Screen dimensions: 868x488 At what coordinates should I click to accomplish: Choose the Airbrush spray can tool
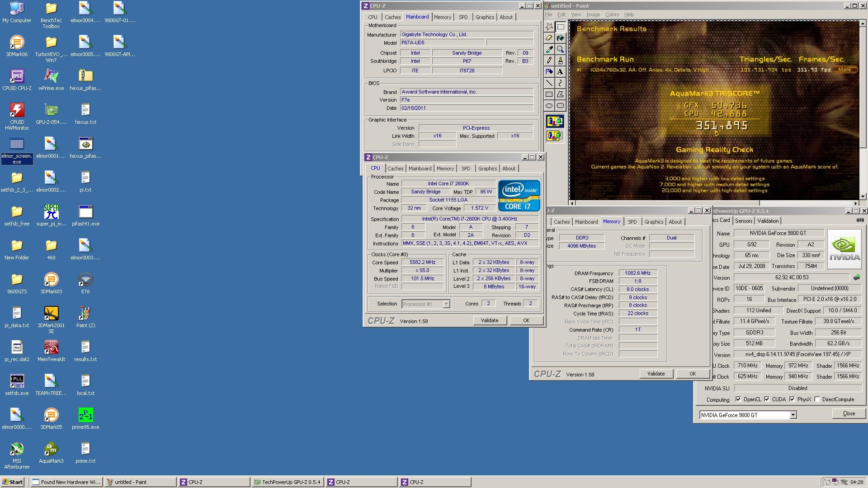549,72
